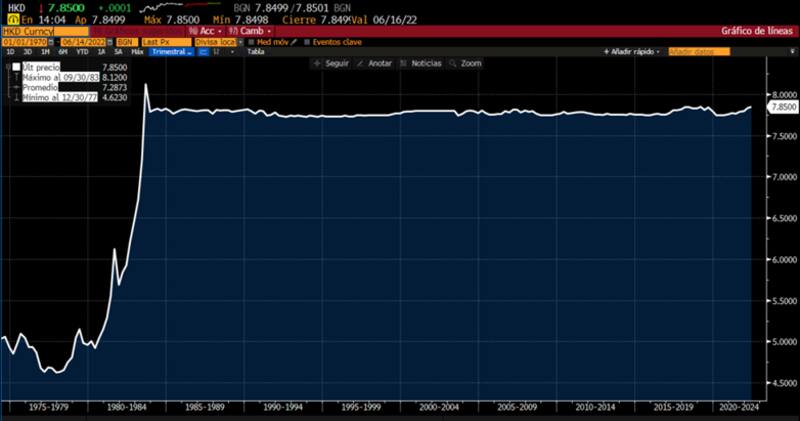This screenshot has width=800, height=421.
Task: Click the Añadir datos input field
Action: pos(700,51)
